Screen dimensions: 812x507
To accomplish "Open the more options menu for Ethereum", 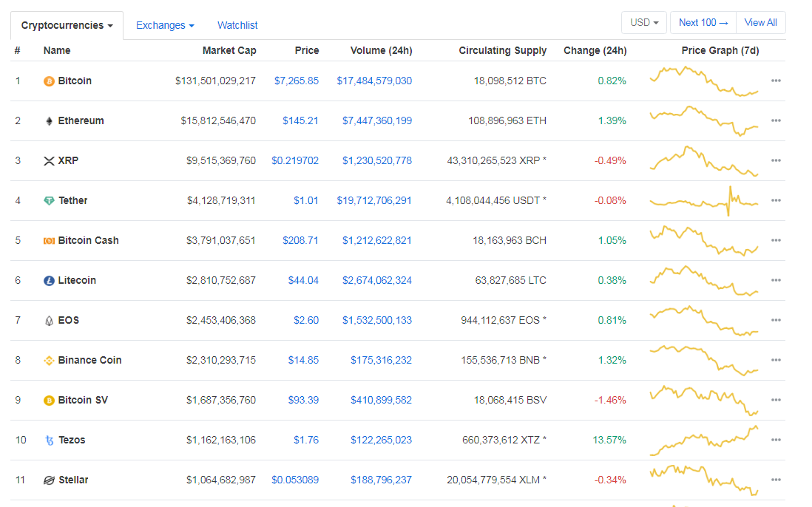I will (776, 120).
